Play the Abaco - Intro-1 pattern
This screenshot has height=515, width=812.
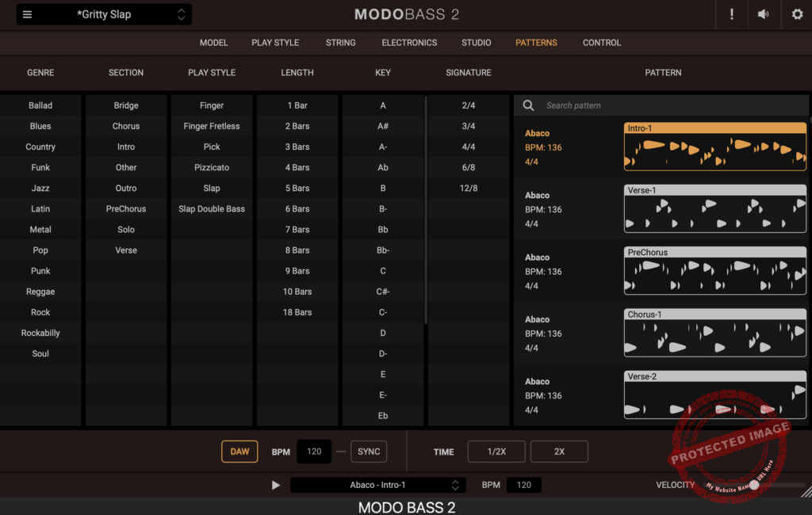(x=275, y=485)
